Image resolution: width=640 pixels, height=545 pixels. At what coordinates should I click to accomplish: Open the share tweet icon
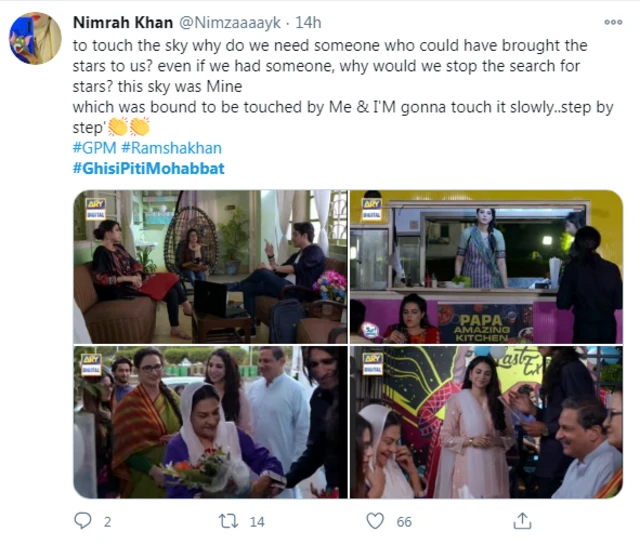tap(522, 521)
